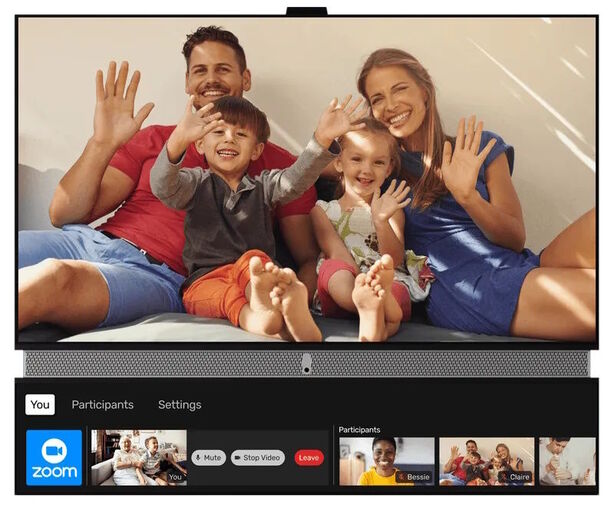The width and height of the screenshot is (614, 505).
Task: Select your own video preview thumbnail
Action: pos(138,458)
